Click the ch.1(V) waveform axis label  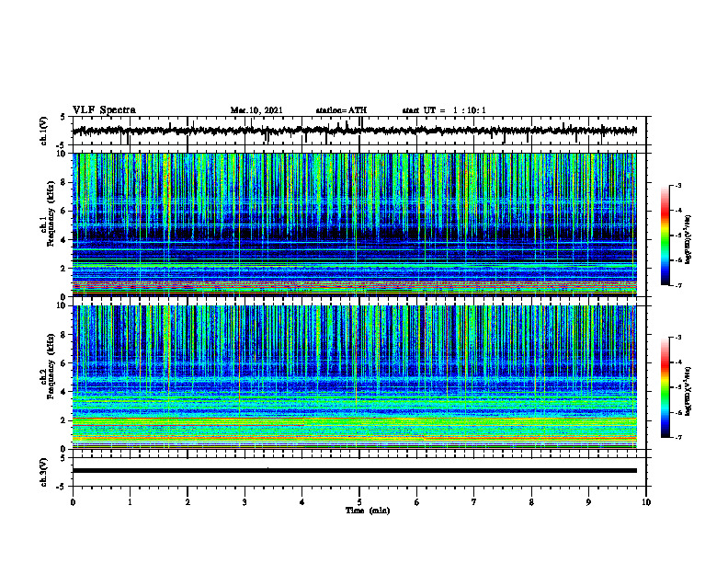[x=44, y=131]
